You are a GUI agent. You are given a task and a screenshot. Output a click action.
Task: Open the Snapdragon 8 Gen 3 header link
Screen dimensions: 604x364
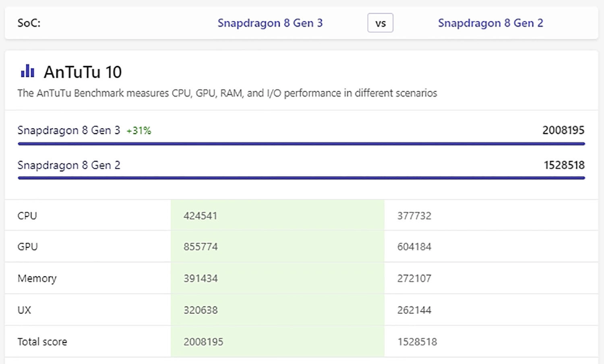tap(270, 23)
